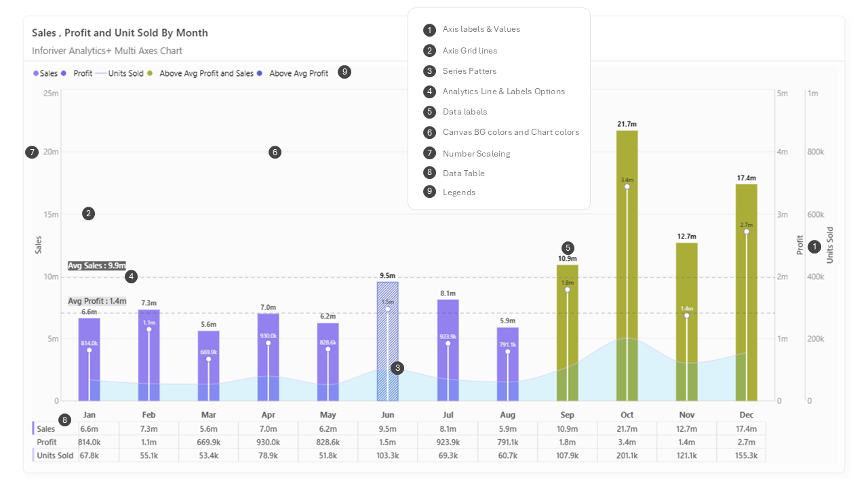Click the 3.4m profit marker on October
This screenshot has width=868, height=488.
(627, 186)
